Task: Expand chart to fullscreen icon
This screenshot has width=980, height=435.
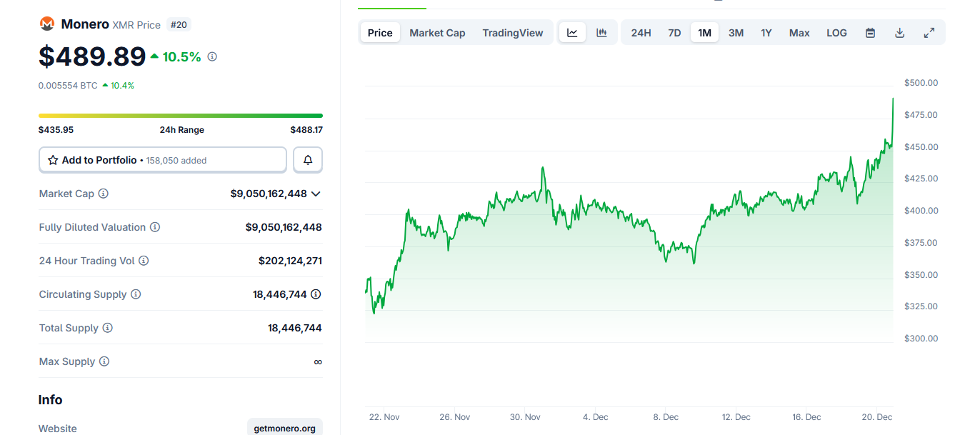Action: (x=929, y=33)
